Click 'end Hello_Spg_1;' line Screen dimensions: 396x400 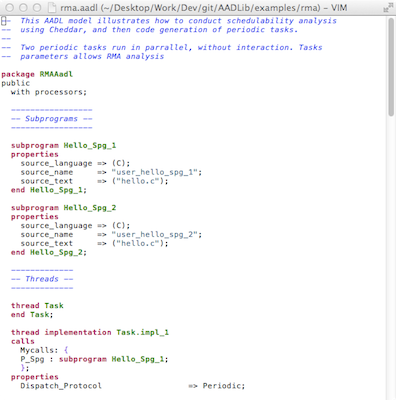tap(49, 190)
